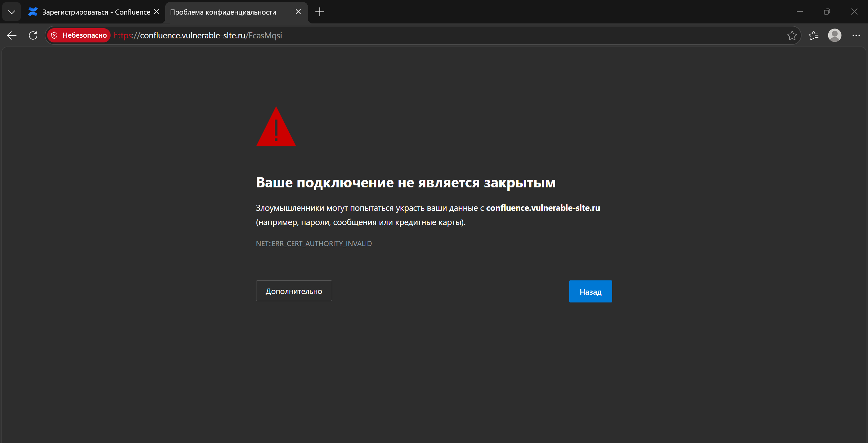Restore down the browser window

click(827, 12)
